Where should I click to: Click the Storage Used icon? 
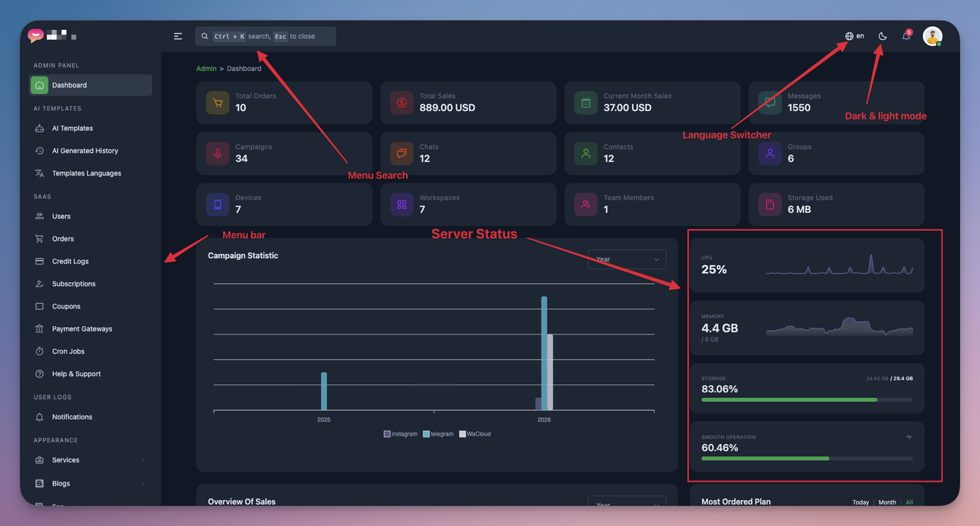click(x=769, y=204)
